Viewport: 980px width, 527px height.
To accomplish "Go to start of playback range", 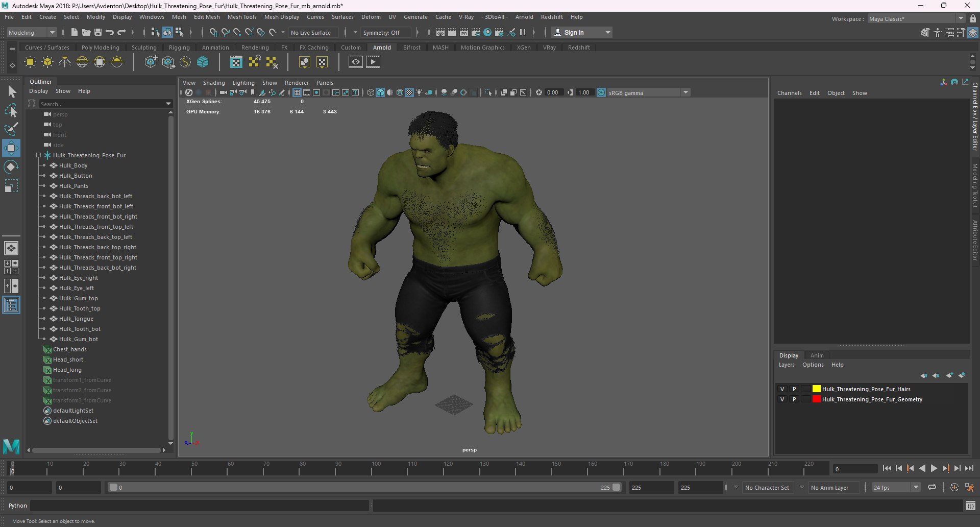I will (x=887, y=468).
